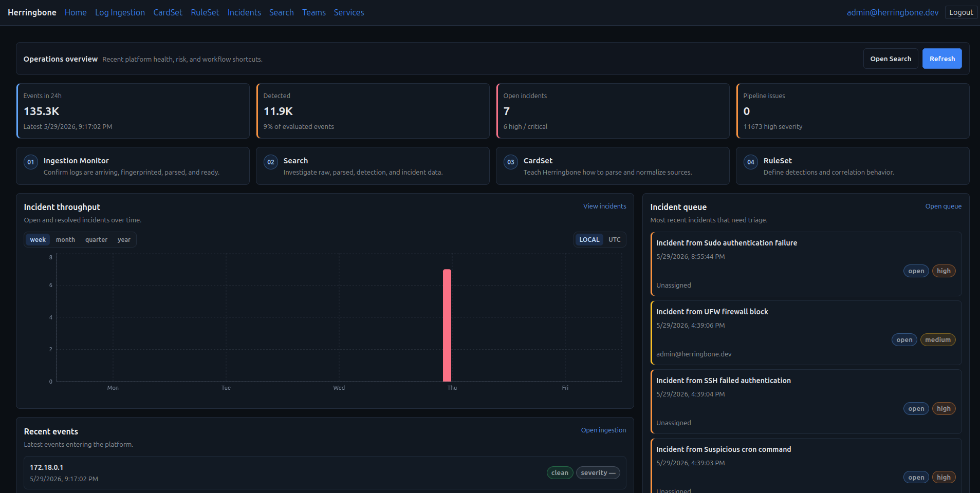The height and width of the screenshot is (493, 980).
Task: Set chart timezone to LOCAL
Action: tap(589, 240)
